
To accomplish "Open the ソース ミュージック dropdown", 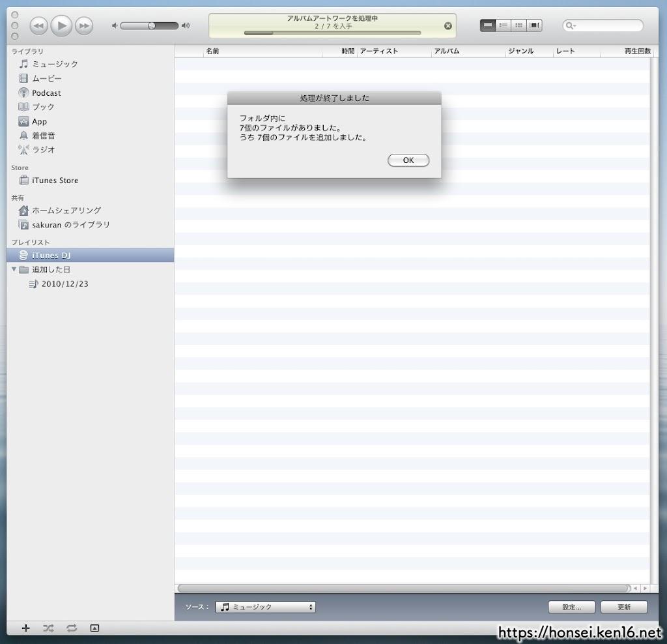I will point(265,607).
